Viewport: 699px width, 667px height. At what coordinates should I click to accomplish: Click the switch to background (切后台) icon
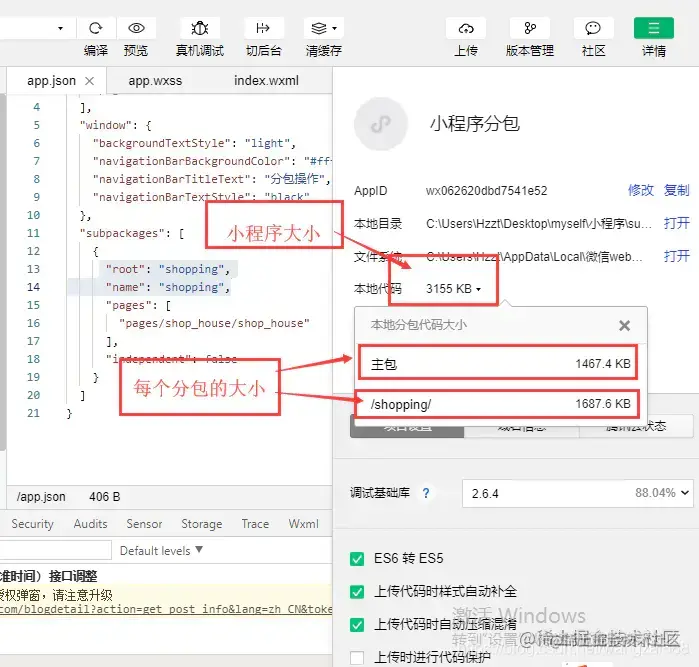[263, 29]
